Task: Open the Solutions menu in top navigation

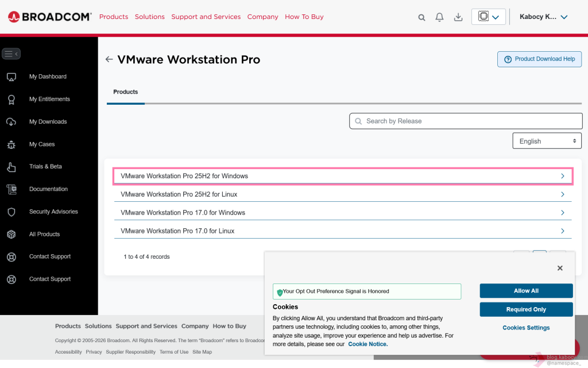Action: click(149, 17)
